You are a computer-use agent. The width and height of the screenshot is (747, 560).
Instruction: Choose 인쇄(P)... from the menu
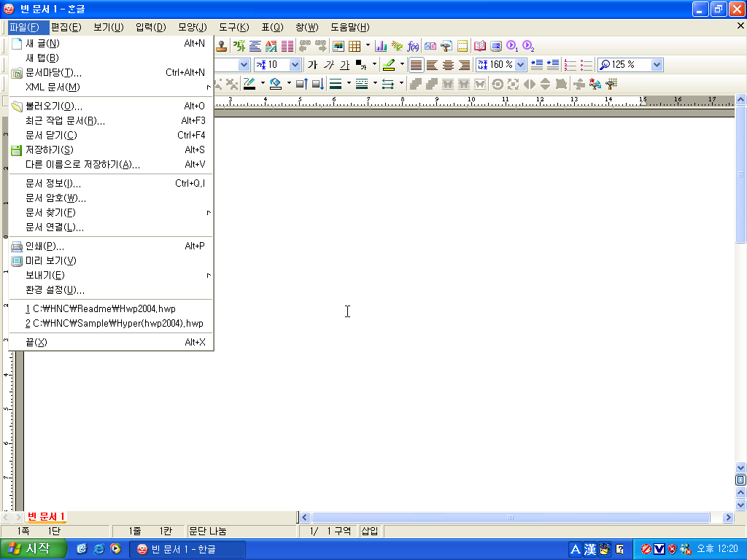click(x=111, y=246)
